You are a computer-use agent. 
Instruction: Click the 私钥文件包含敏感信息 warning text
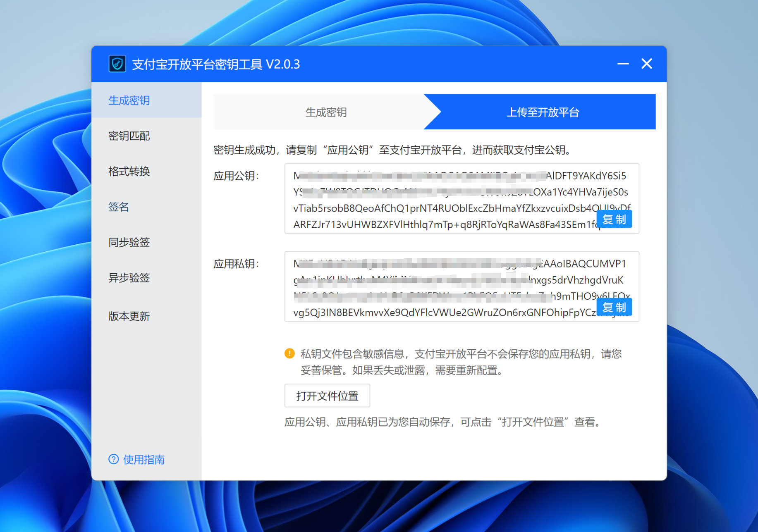461,362
